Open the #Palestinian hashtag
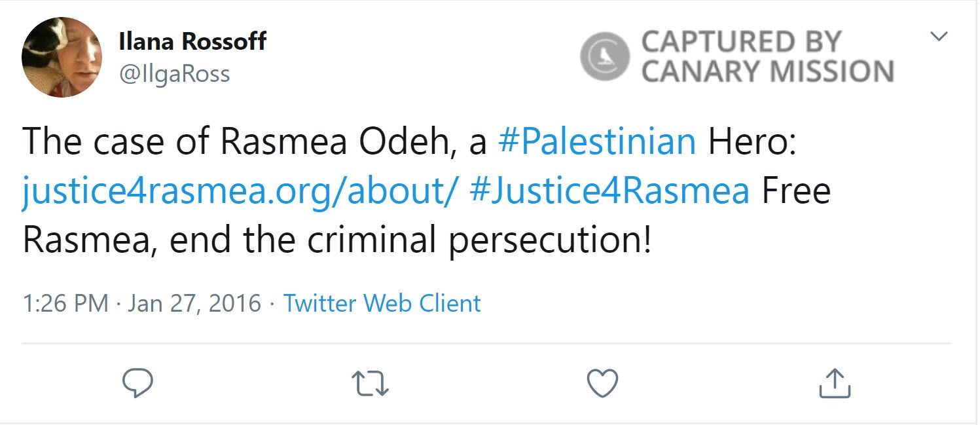The image size is (980, 425). (596, 142)
